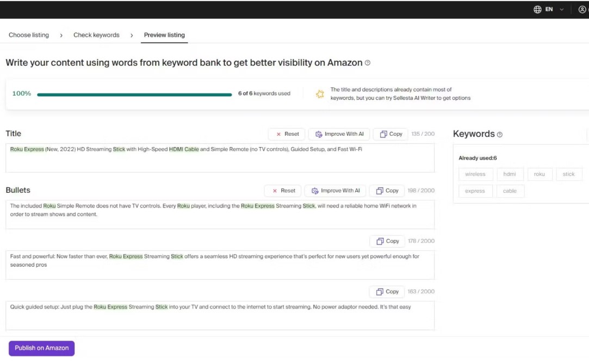Select the 'wireless' keyword chip

click(x=475, y=174)
